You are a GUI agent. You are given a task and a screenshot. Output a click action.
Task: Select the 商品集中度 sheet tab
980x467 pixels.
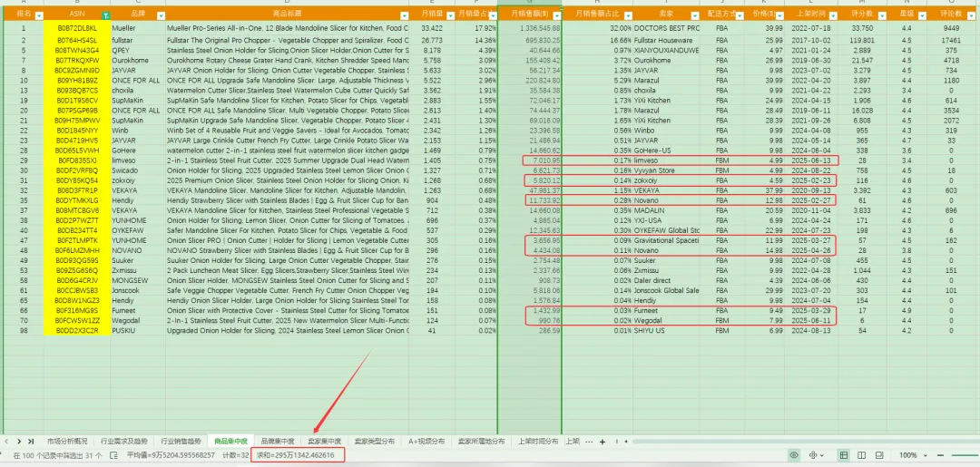231,442
